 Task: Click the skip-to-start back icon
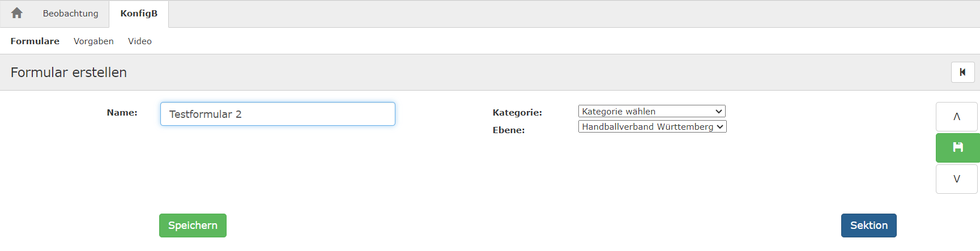pos(962,72)
